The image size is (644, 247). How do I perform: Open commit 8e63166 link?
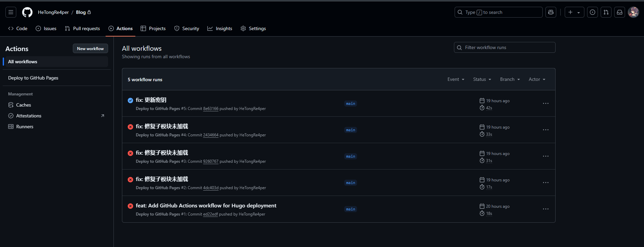[211, 109]
